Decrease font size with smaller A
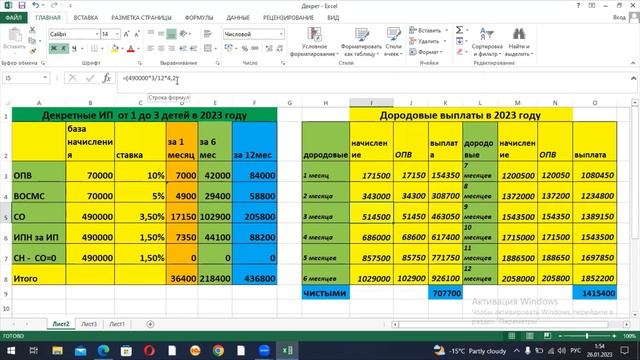 tap(137, 34)
